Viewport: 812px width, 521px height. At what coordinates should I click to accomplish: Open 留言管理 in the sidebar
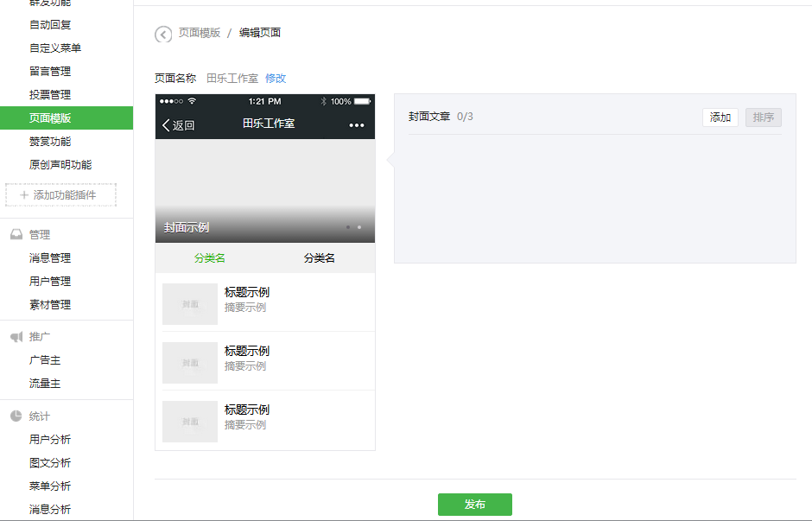pos(50,72)
